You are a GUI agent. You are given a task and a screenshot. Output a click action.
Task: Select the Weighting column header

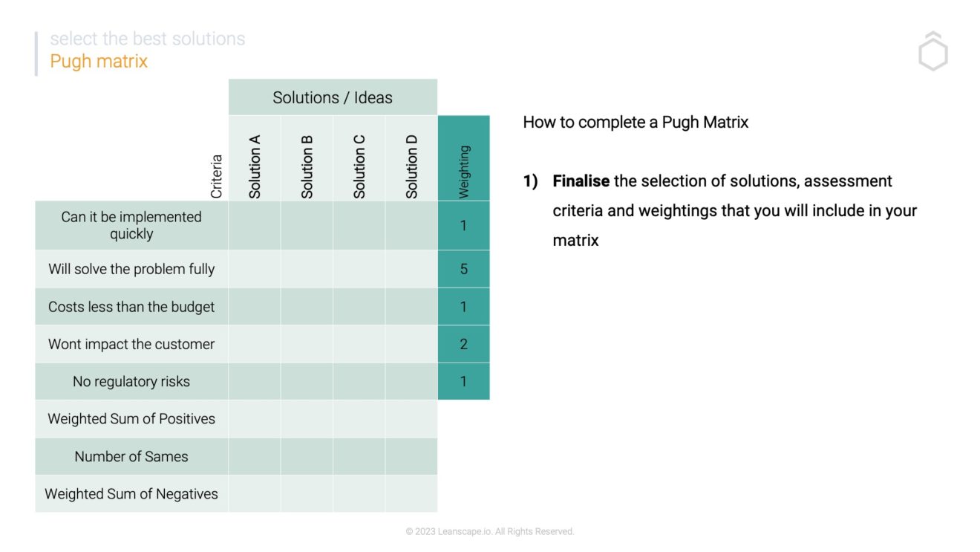[464, 158]
